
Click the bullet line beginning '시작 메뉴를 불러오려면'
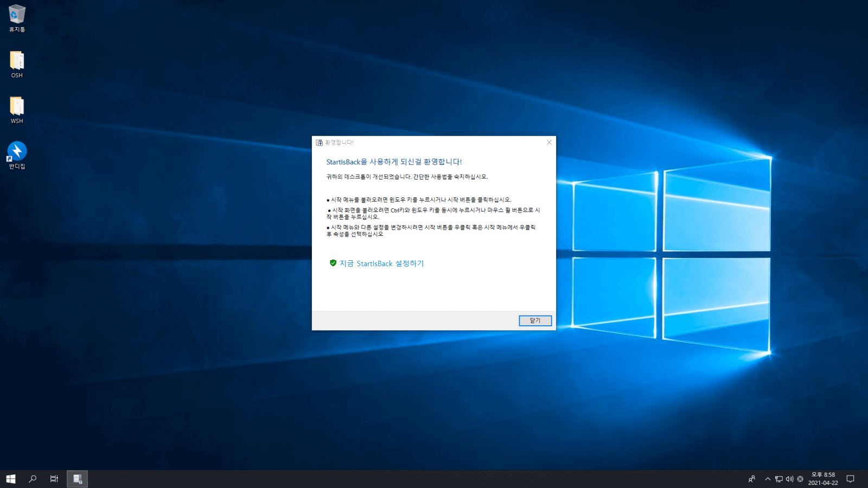[419, 200]
